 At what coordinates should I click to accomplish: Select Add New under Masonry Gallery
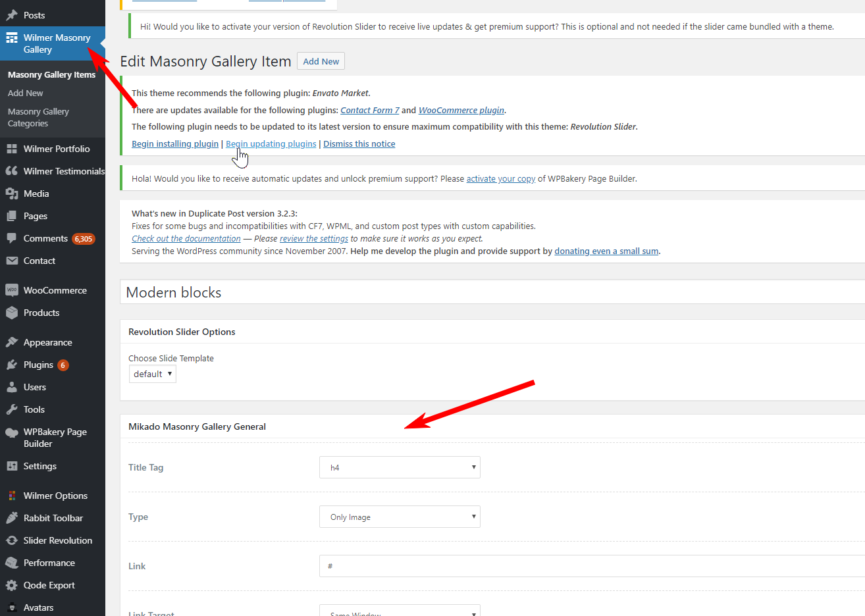pos(26,93)
